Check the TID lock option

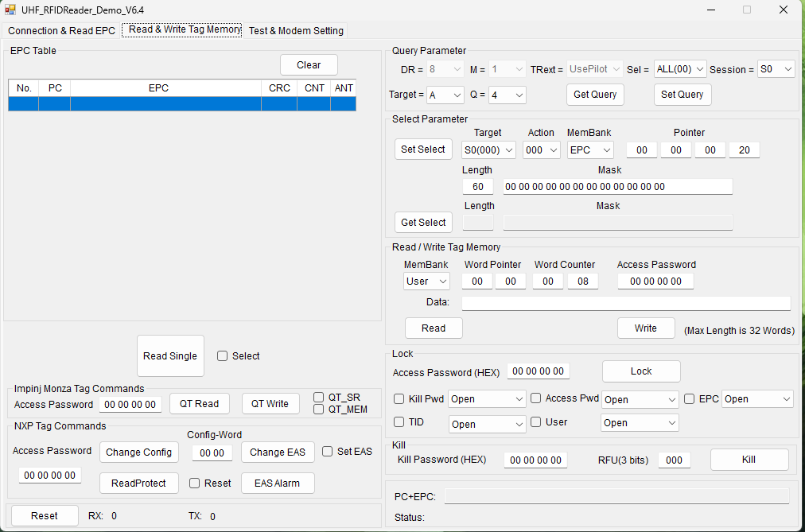(399, 421)
